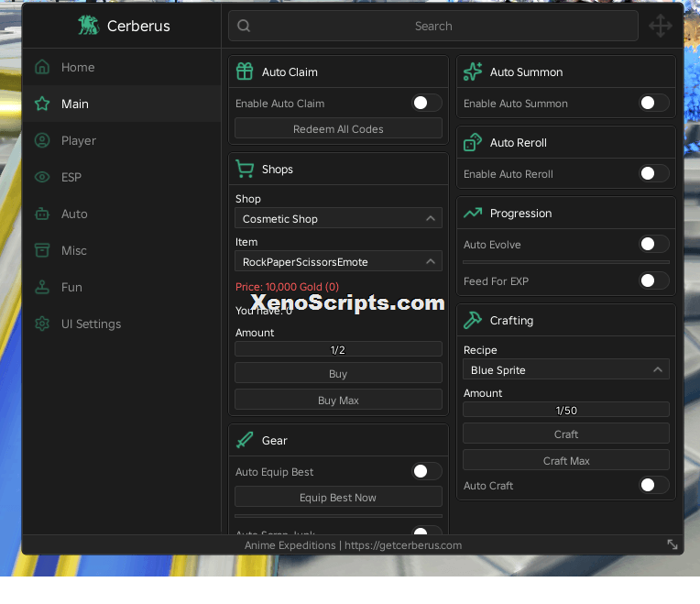Image resolution: width=700 pixels, height=604 pixels.
Task: Click the Home house icon
Action: tap(42, 67)
